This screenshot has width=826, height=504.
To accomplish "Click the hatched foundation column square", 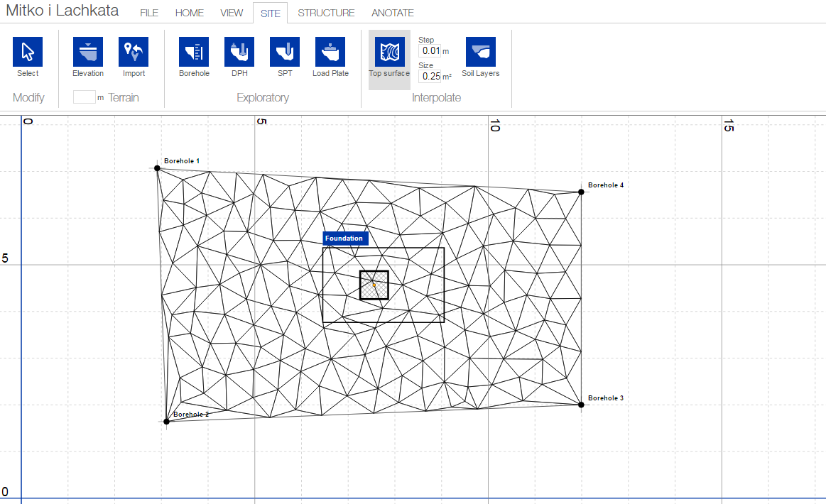I will click(374, 285).
